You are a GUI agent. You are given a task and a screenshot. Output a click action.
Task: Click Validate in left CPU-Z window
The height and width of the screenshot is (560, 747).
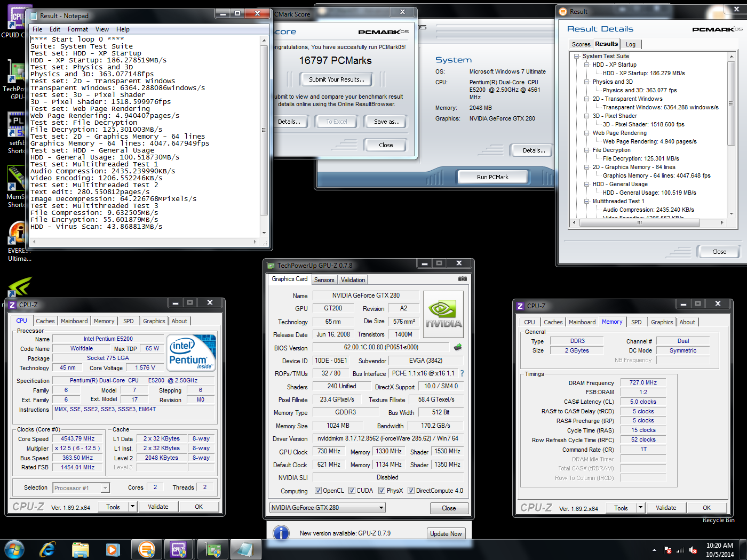(158, 507)
